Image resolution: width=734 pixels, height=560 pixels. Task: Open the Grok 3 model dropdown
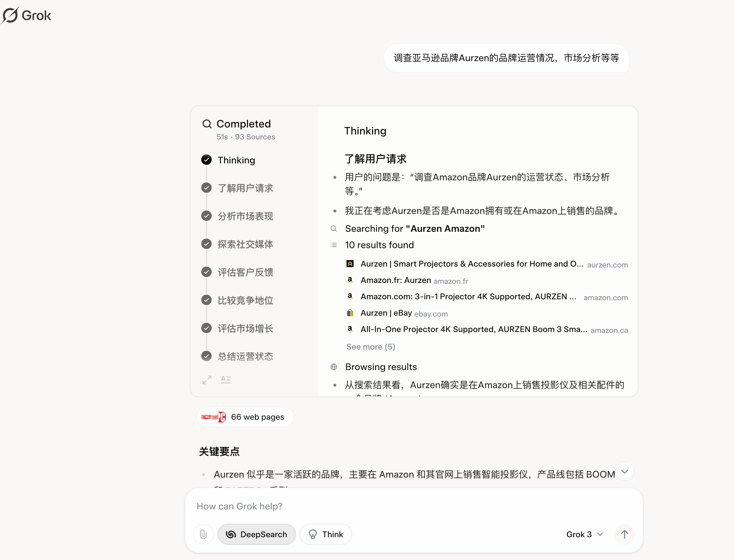[585, 534]
